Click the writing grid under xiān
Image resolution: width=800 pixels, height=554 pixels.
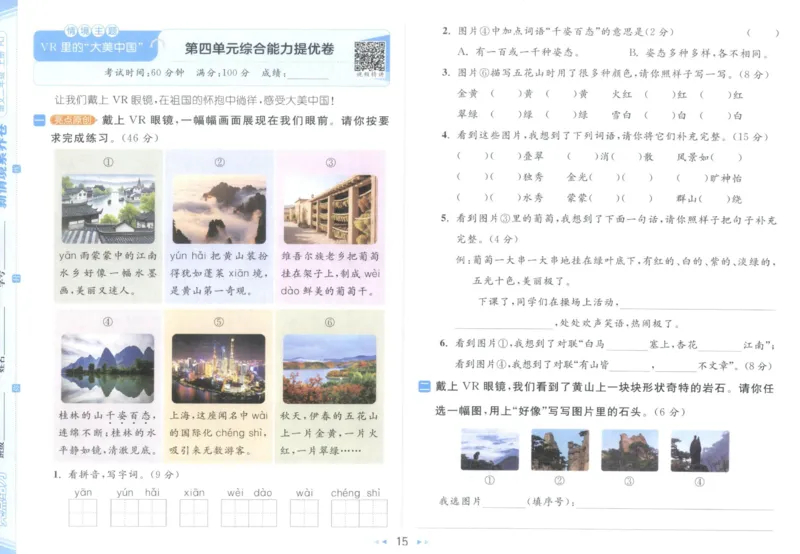[x=194, y=513]
